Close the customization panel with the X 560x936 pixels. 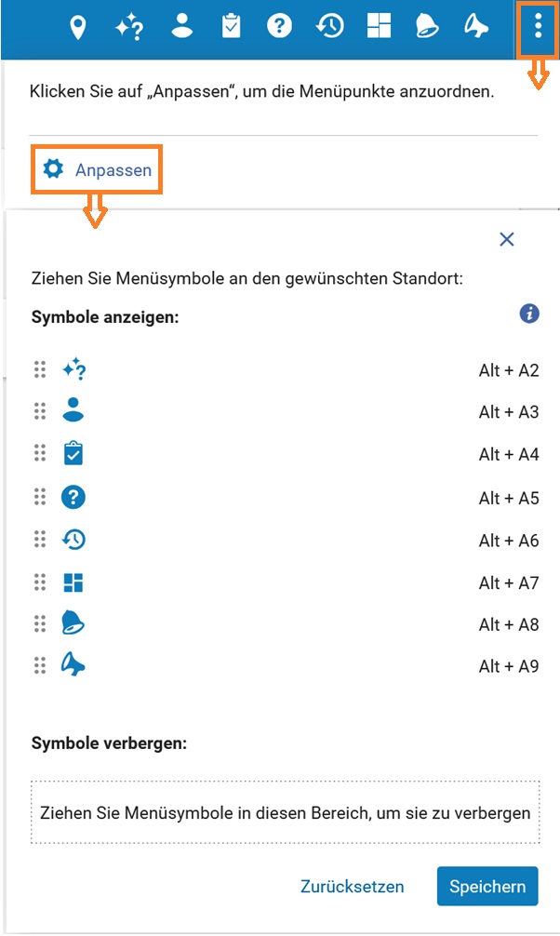507,239
